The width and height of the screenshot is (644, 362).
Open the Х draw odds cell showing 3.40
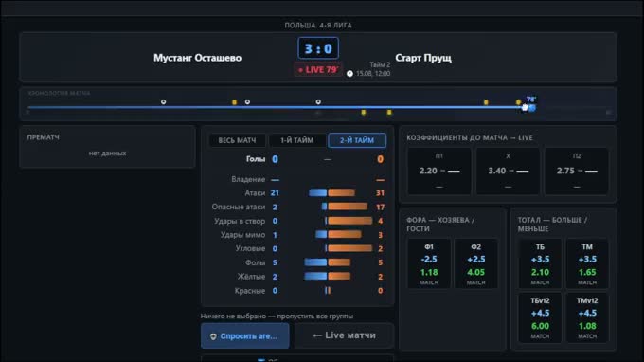click(508, 171)
